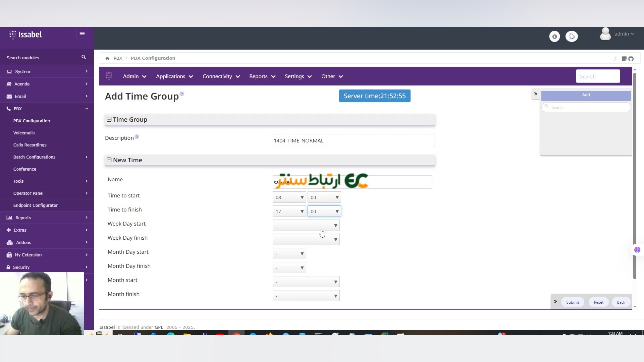Open Time to finish hour dropdown
Image resolution: width=644 pixels, height=362 pixels.
pyautogui.click(x=289, y=212)
